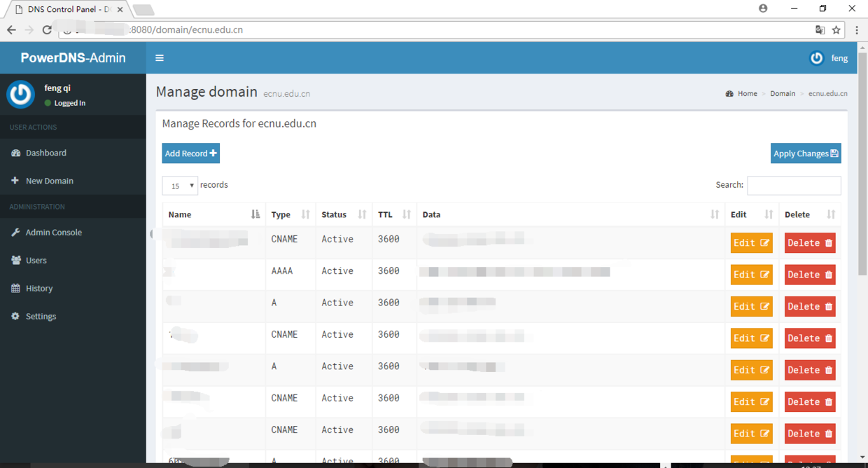Click the Edit column sort arrows
The width and height of the screenshot is (868, 468).
tap(769, 214)
